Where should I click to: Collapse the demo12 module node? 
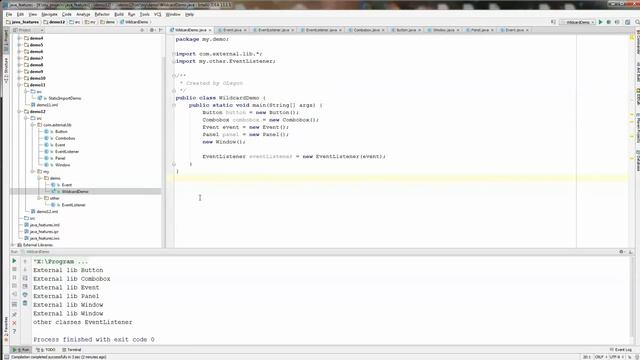19,111
